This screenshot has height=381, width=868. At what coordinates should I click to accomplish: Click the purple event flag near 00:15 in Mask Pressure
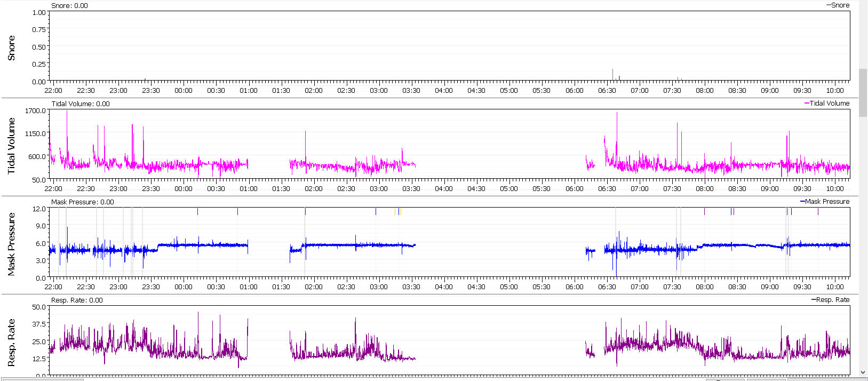[197, 211]
